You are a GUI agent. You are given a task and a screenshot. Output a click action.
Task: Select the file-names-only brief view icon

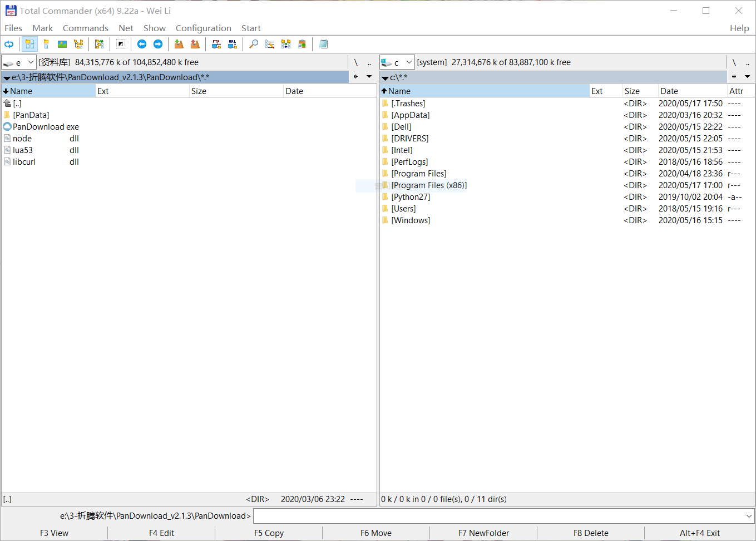(30, 44)
